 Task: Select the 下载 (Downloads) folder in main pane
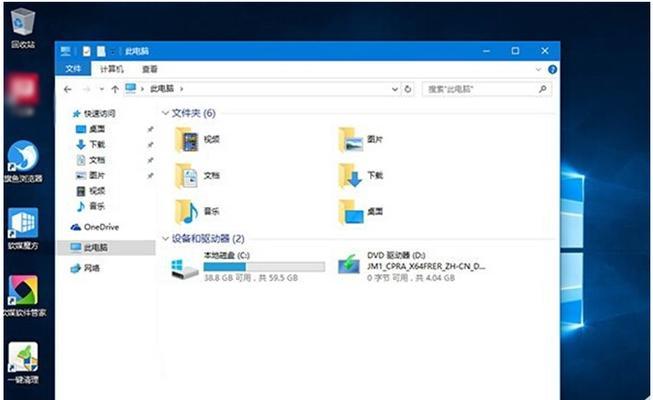[x=361, y=175]
